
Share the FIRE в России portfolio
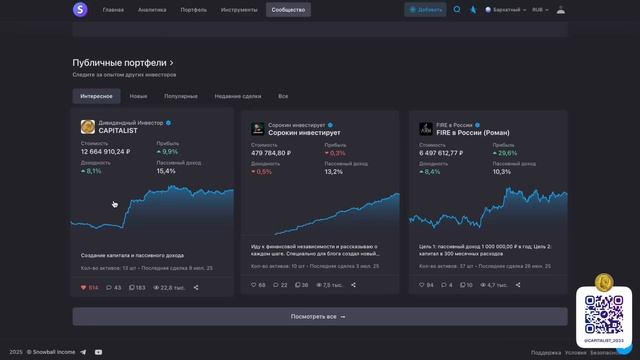(518, 285)
